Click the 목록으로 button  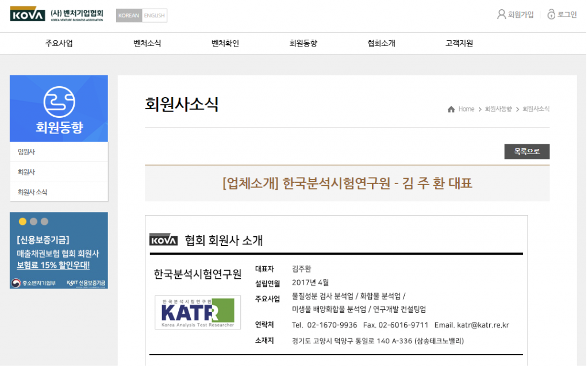[526, 152]
